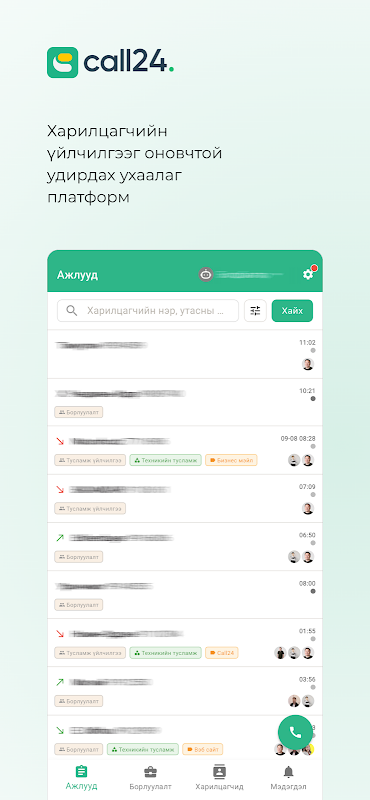Open the filter options slider icon
This screenshot has width=370, height=800.
[x=255, y=311]
